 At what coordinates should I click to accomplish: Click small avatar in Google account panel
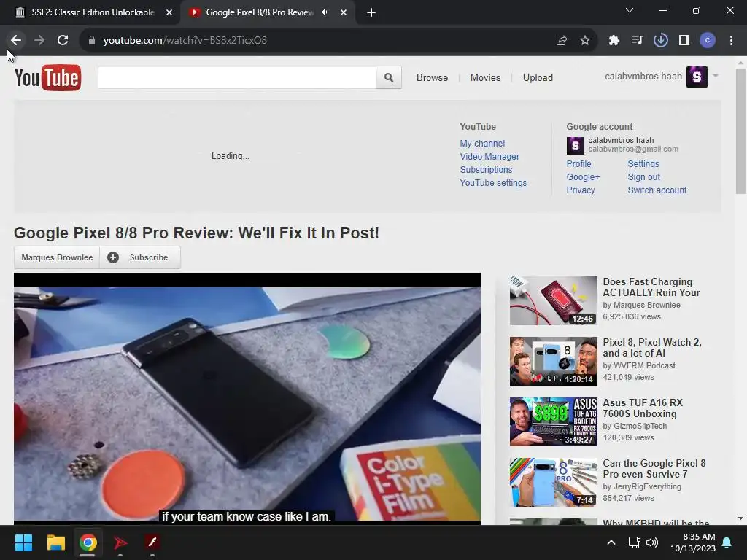(575, 146)
